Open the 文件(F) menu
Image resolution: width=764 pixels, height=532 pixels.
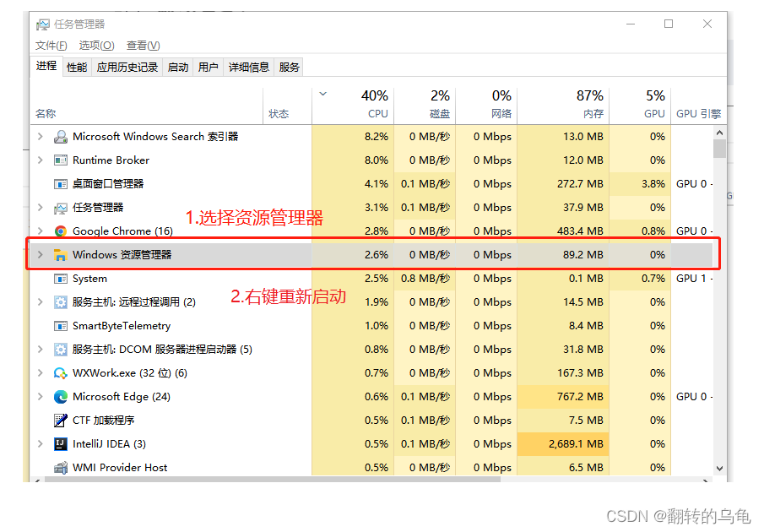(51, 46)
